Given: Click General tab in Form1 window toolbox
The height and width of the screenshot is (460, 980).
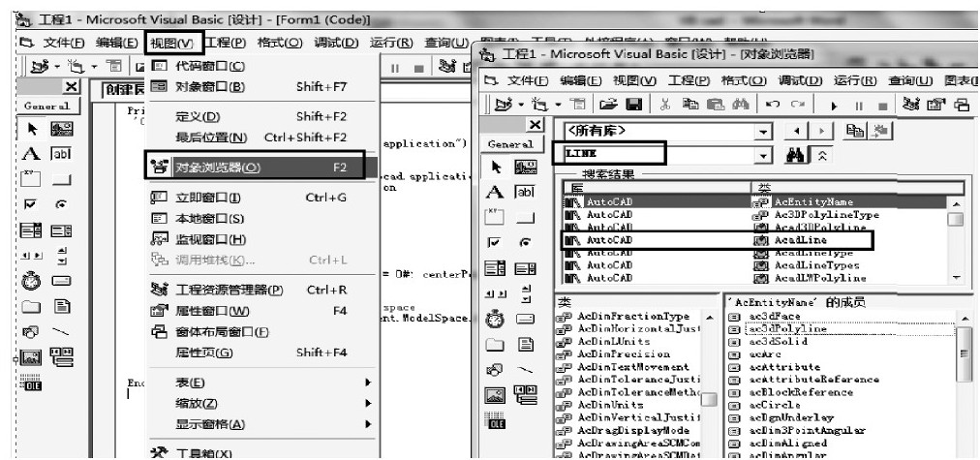Looking at the screenshot, I should click(47, 107).
